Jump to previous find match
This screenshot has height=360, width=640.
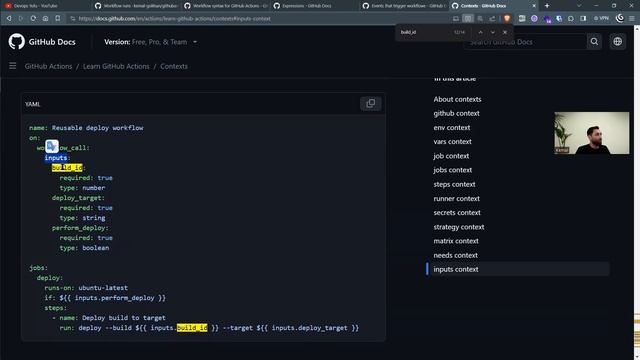pos(480,32)
